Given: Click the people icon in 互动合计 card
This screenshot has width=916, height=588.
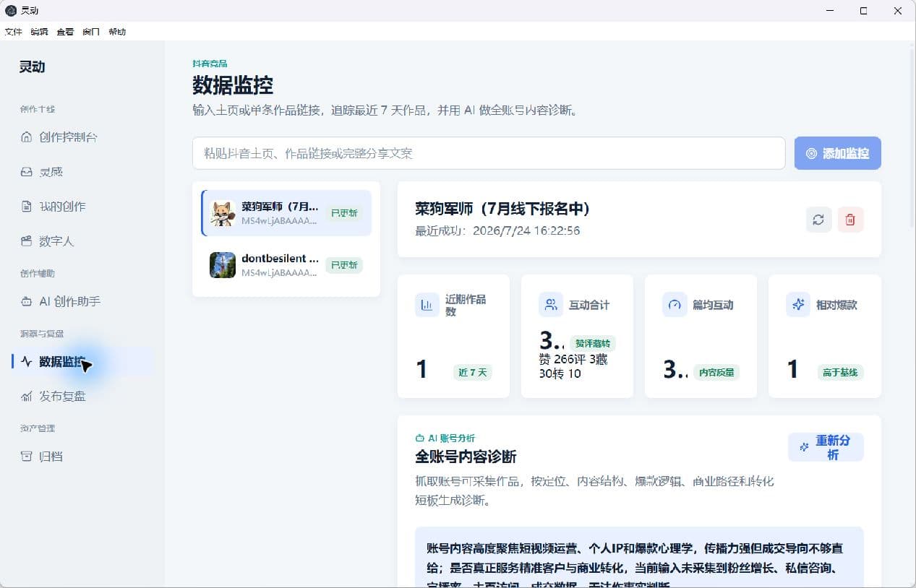Looking at the screenshot, I should (551, 305).
